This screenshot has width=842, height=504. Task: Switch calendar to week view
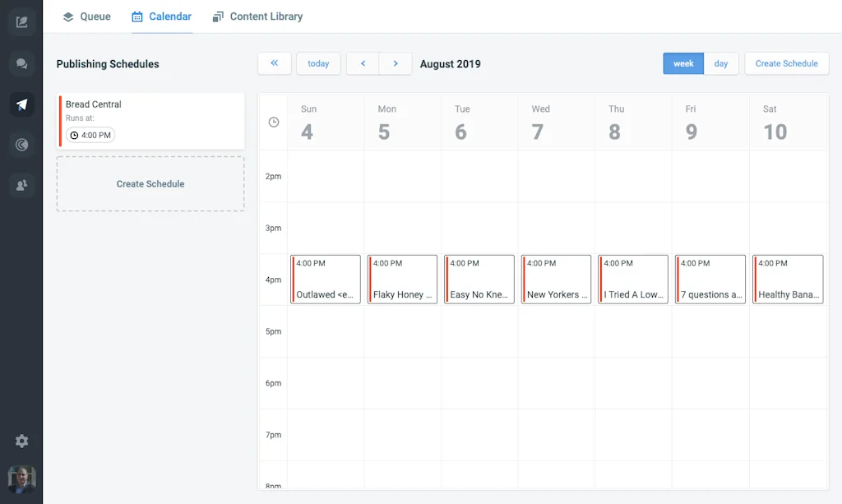click(683, 63)
